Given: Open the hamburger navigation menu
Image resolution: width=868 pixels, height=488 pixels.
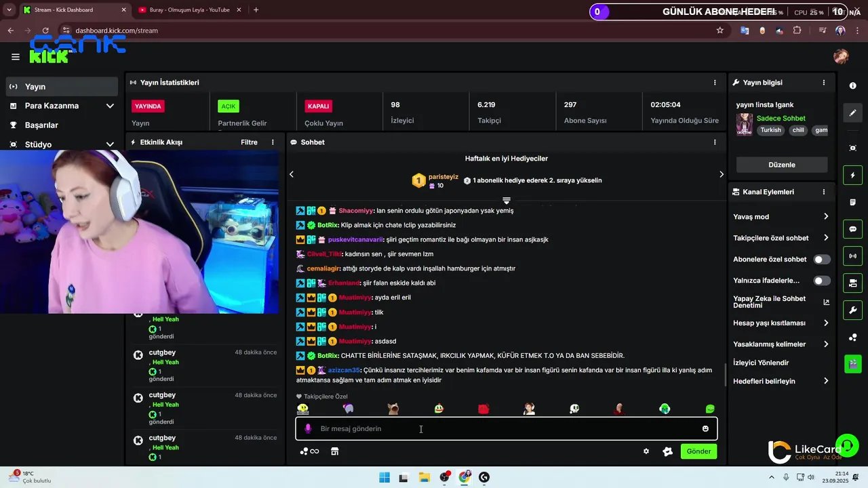Looking at the screenshot, I should coord(16,57).
